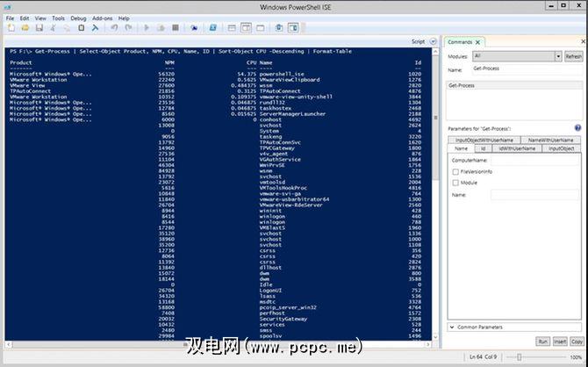Expand the Script pane chevron
Image resolution: width=588 pixels, height=367 pixels.
tap(434, 41)
